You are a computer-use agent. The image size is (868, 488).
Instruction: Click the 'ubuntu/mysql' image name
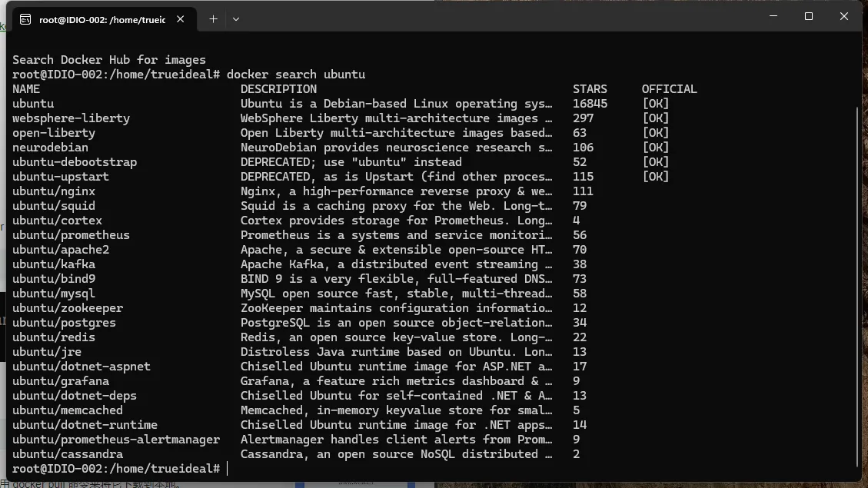[x=54, y=294]
